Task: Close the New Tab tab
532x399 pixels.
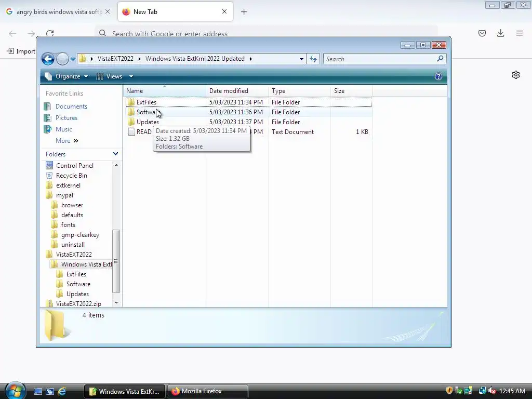Action: point(224,11)
